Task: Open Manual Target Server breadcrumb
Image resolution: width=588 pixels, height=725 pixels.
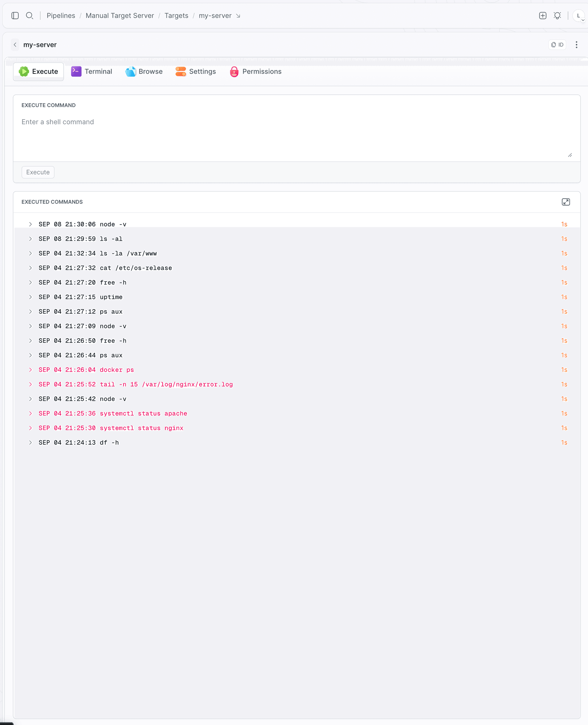Action: click(x=120, y=16)
